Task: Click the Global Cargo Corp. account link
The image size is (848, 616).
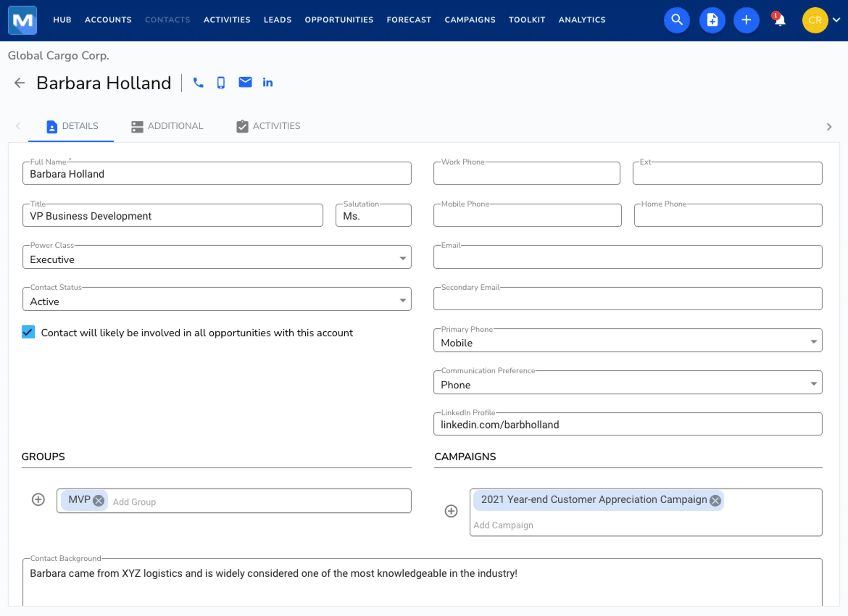Action: point(59,56)
